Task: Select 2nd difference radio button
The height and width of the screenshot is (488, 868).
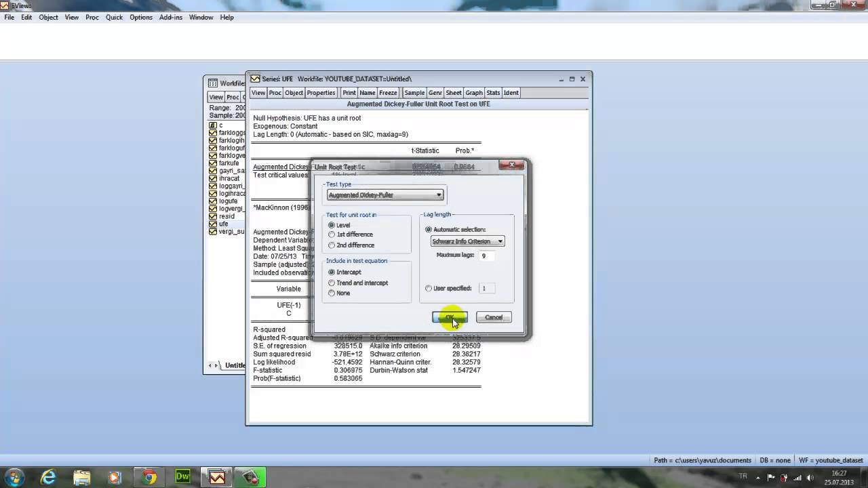Action: click(x=332, y=245)
